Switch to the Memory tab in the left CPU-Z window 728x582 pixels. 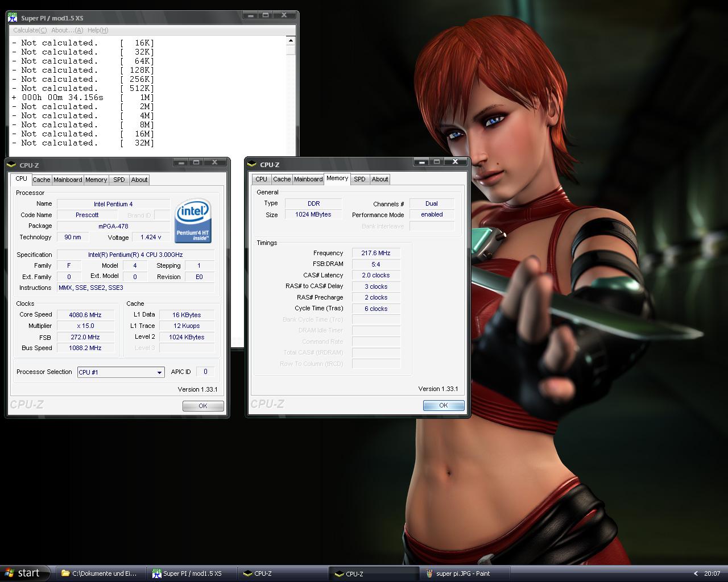(96, 180)
